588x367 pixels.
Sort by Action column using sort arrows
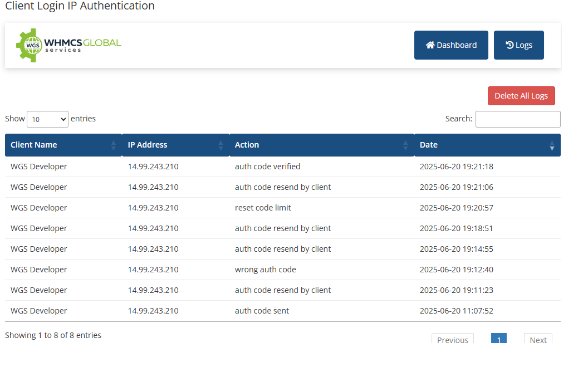coord(405,145)
